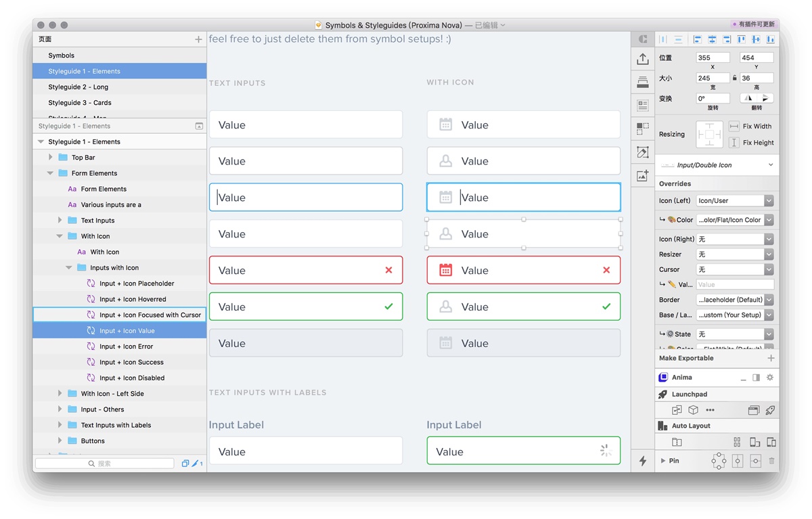812x519 pixels.
Task: Click the lightning bolt icon at toolbar bottom
Action: (642, 461)
